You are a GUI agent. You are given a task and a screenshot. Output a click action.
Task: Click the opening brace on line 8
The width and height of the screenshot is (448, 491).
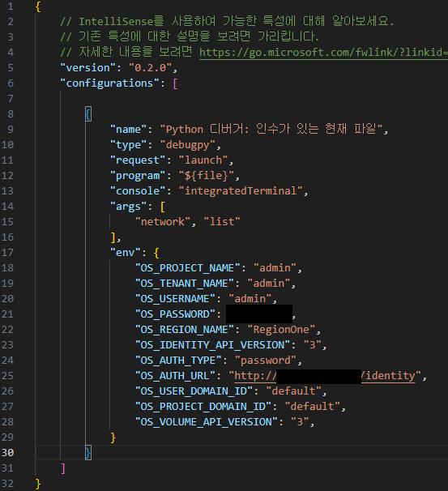[x=88, y=114]
